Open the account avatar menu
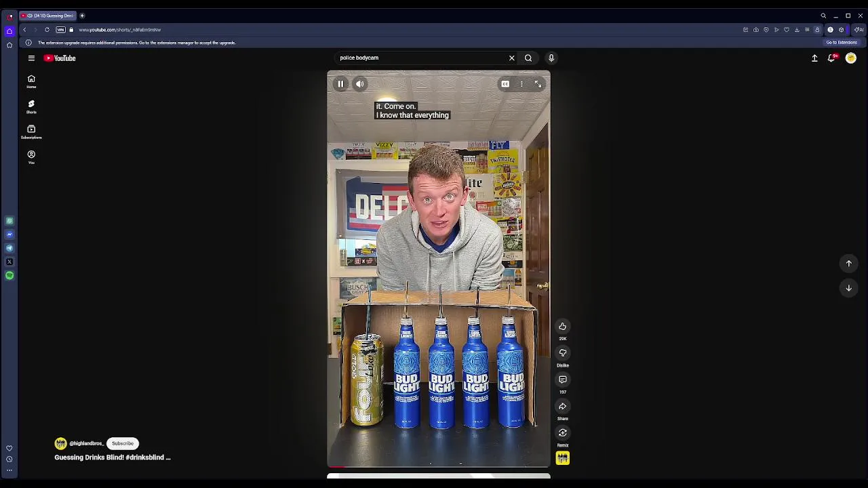The height and width of the screenshot is (488, 868). click(x=851, y=58)
